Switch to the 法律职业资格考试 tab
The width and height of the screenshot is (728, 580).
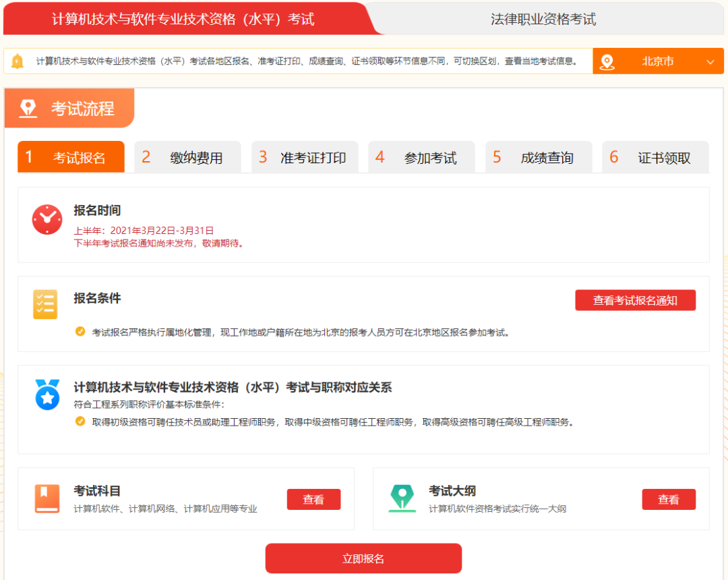pyautogui.click(x=543, y=19)
